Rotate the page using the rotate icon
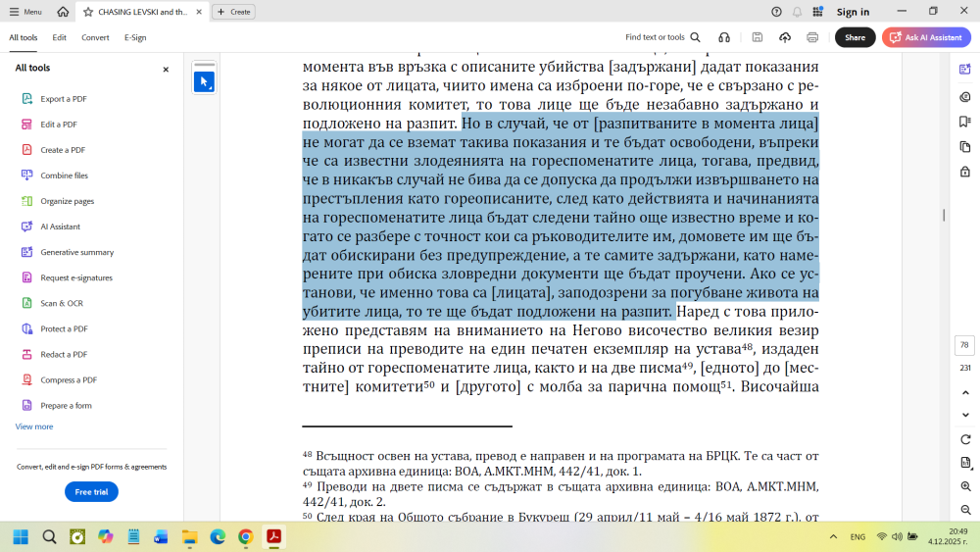 [965, 439]
